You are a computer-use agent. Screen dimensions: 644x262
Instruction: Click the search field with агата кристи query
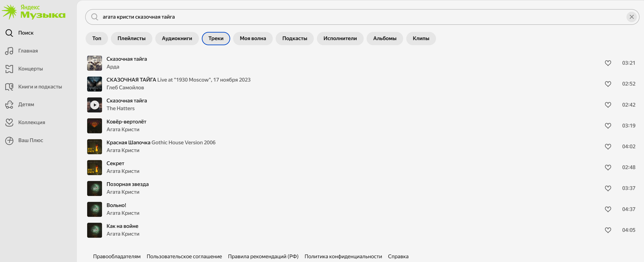[x=362, y=17]
